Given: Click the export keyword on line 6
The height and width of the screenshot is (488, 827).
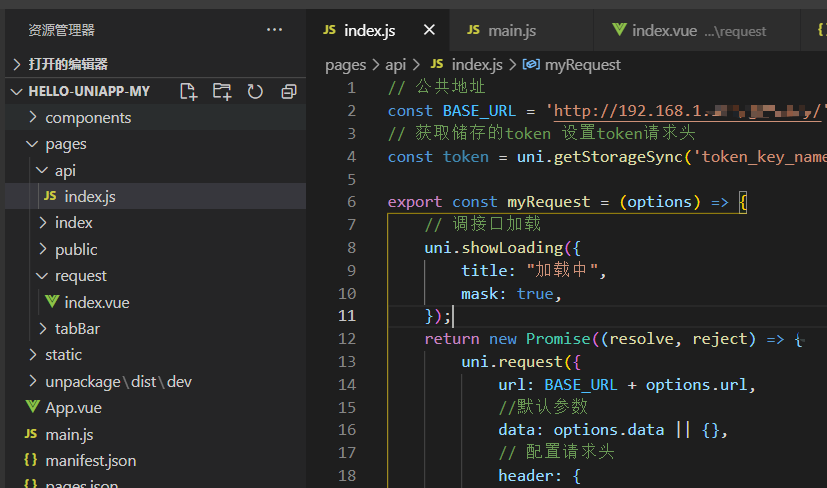Looking at the screenshot, I should (x=415, y=202).
